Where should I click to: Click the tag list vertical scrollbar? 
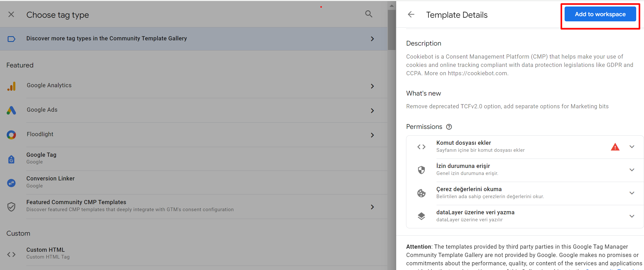coord(392,30)
